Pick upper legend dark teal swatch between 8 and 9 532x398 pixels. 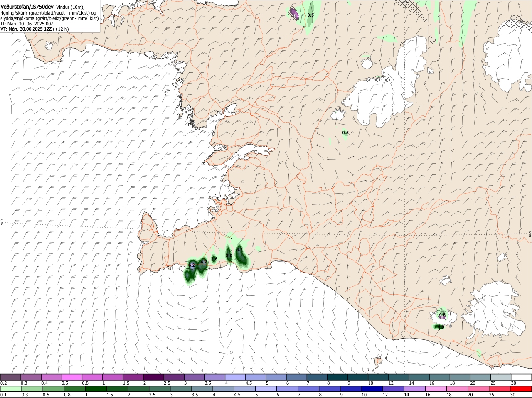click(x=337, y=377)
